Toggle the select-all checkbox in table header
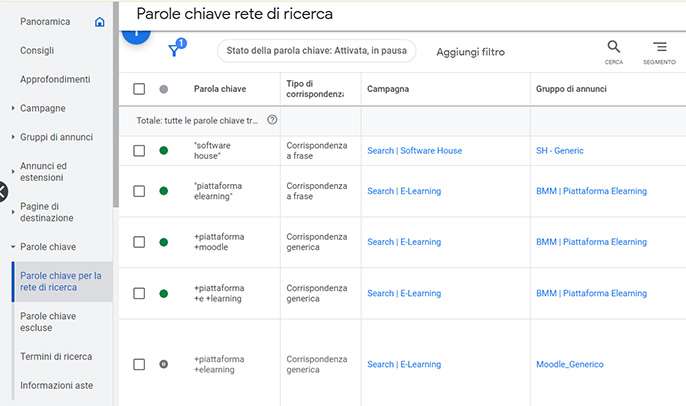The image size is (686, 406). tap(139, 89)
